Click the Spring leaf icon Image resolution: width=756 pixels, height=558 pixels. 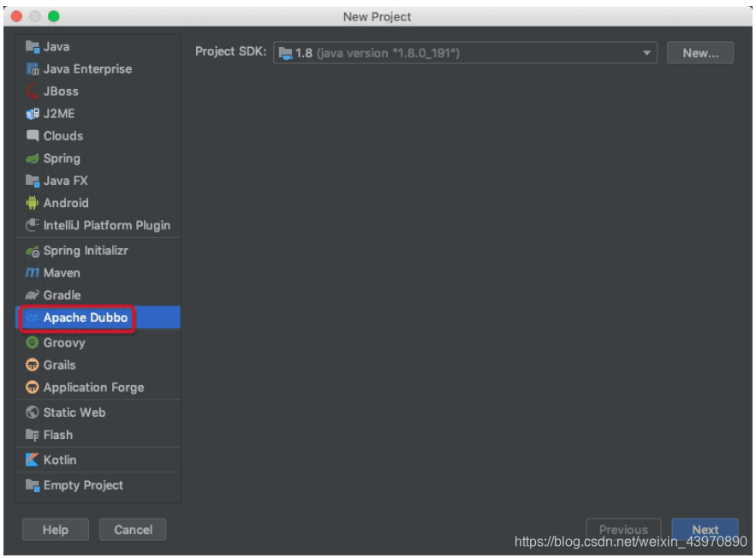tap(33, 158)
